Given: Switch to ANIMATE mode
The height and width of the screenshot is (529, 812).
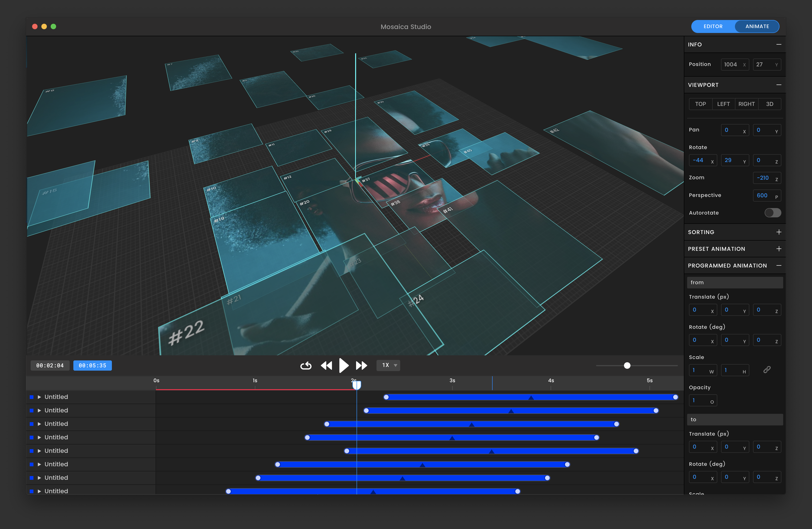Looking at the screenshot, I should point(757,26).
